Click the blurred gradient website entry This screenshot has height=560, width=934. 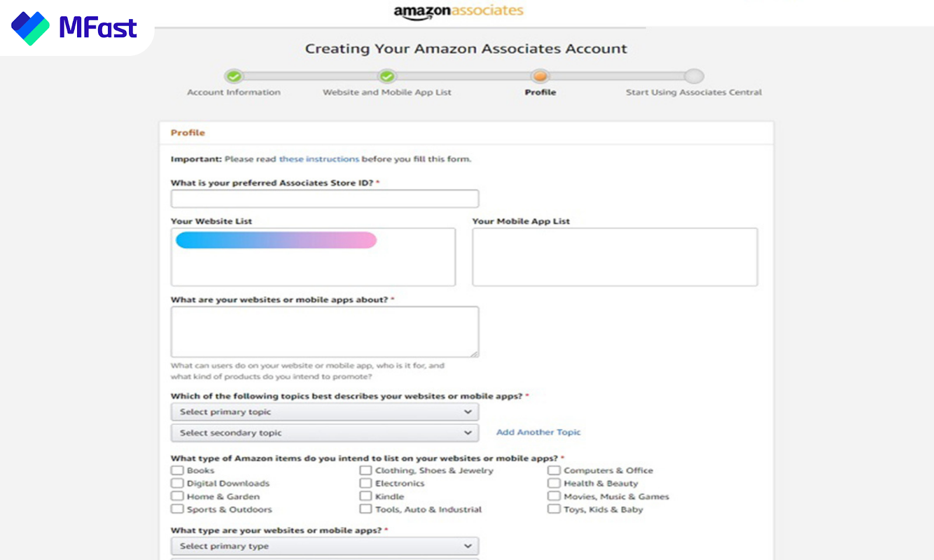pos(276,240)
